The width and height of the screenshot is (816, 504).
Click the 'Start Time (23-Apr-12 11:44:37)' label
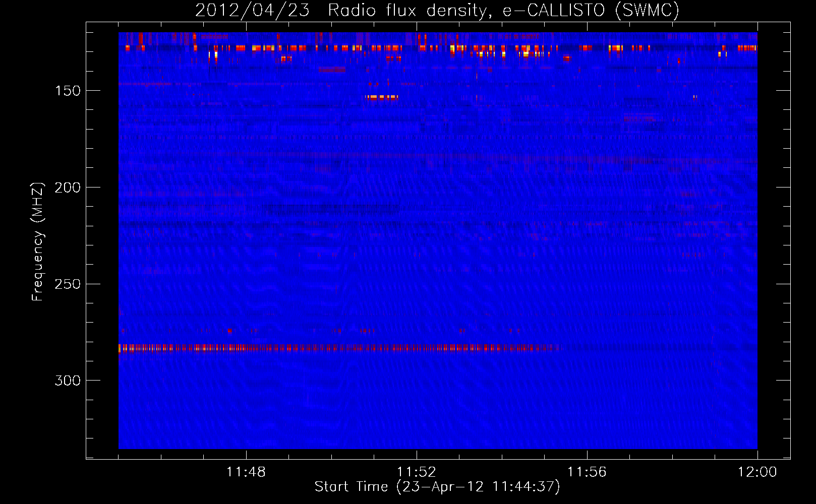437,487
